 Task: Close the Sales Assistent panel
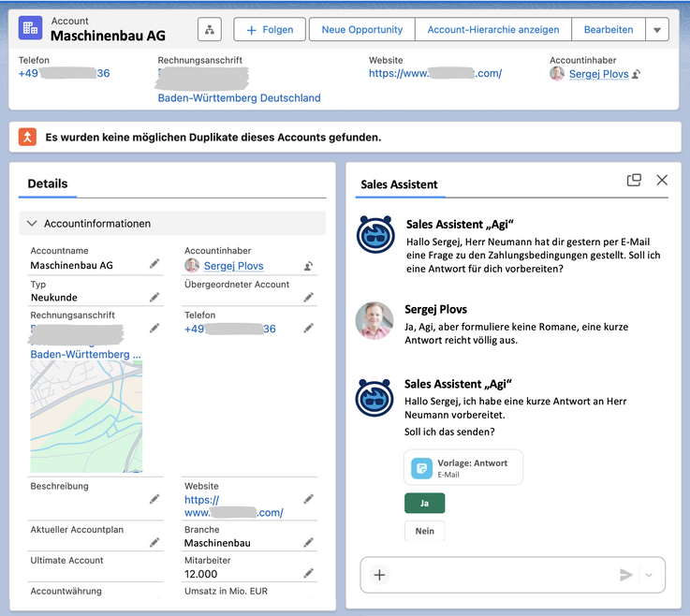click(662, 181)
